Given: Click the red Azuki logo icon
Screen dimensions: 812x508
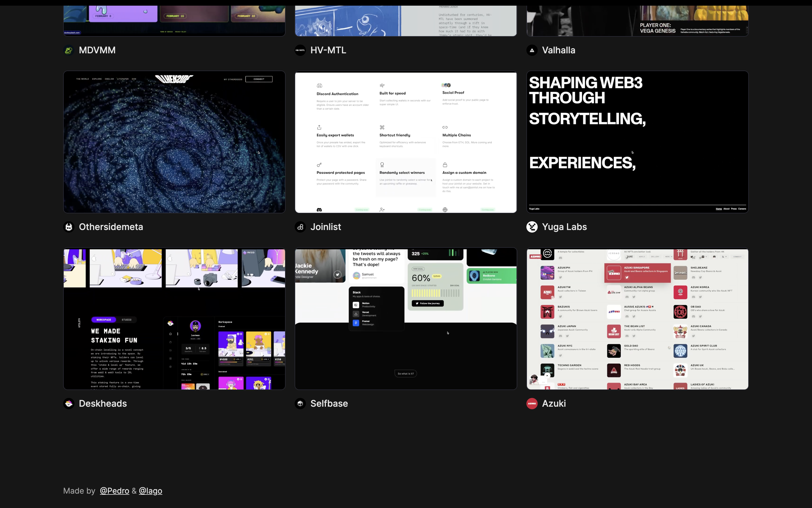Looking at the screenshot, I should [x=532, y=404].
